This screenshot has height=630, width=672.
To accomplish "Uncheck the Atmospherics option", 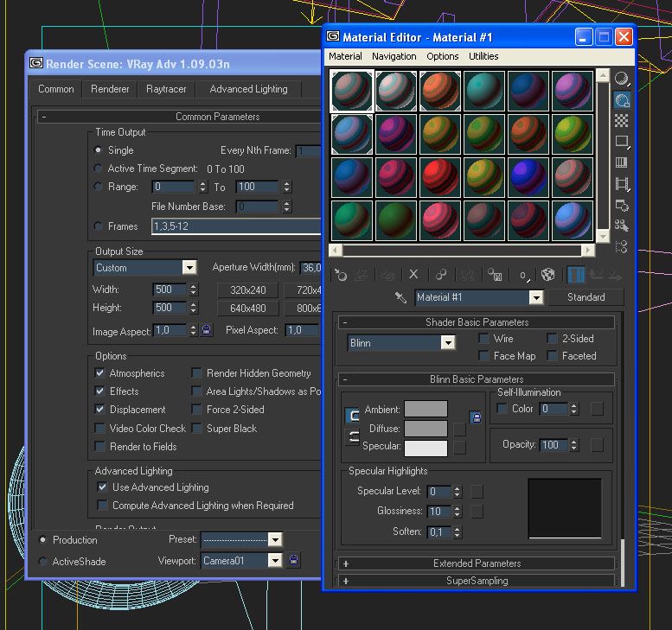I will (99, 372).
